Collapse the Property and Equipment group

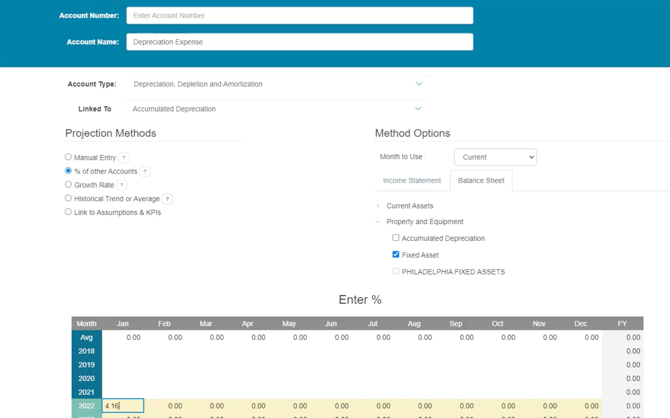379,222
